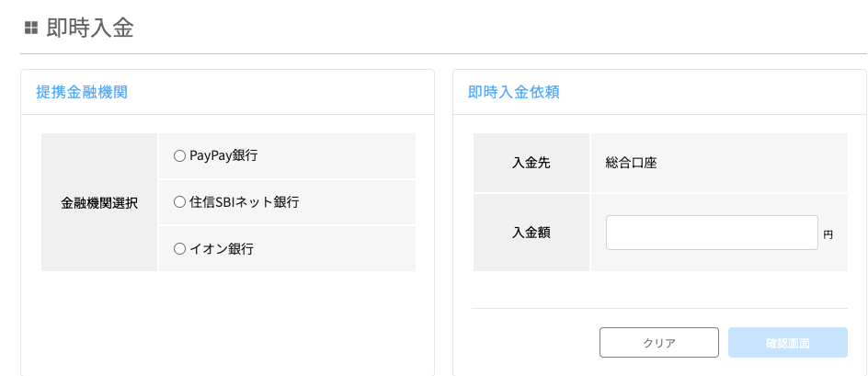Click the 円 currency unit label
Image resolution: width=868 pixels, height=376 pixels.
828,234
